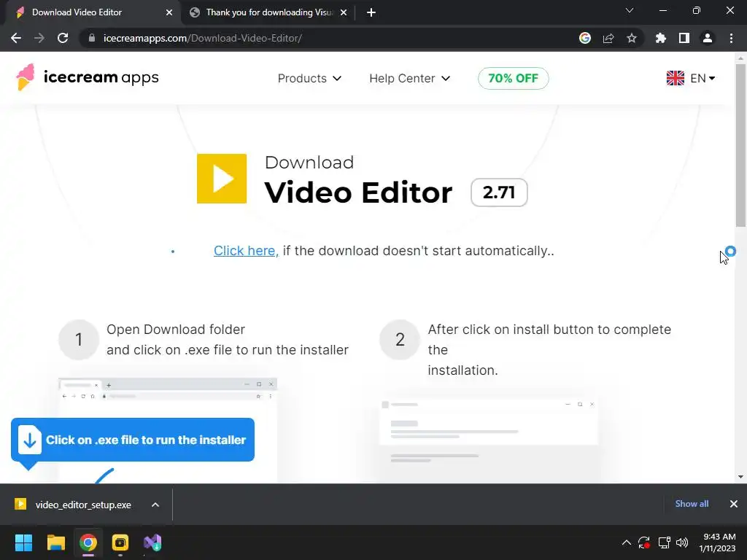Open the yellow app in taskbar
The height and width of the screenshot is (560, 747).
[120, 542]
